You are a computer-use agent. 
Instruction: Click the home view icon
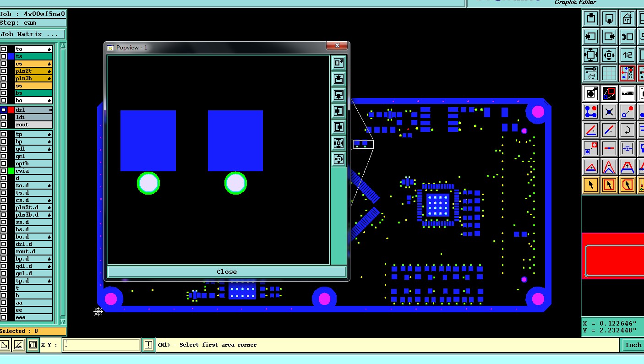pyautogui.click(x=627, y=18)
